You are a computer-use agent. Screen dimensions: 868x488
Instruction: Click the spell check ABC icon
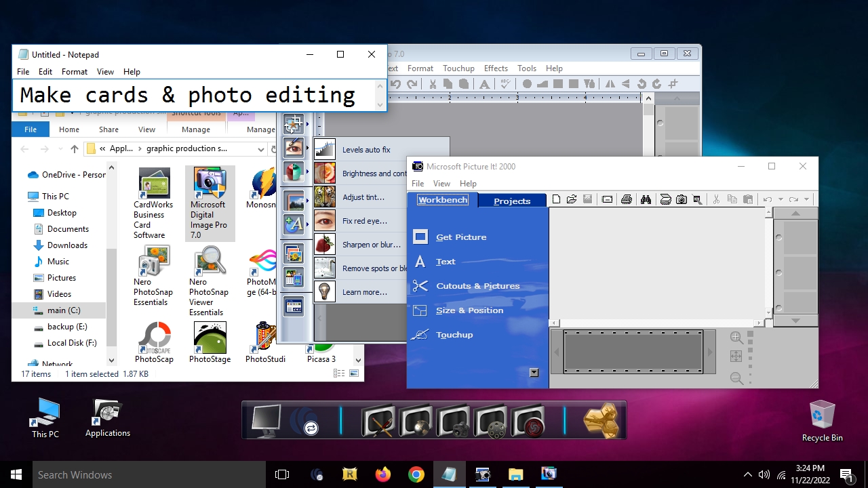coord(505,84)
